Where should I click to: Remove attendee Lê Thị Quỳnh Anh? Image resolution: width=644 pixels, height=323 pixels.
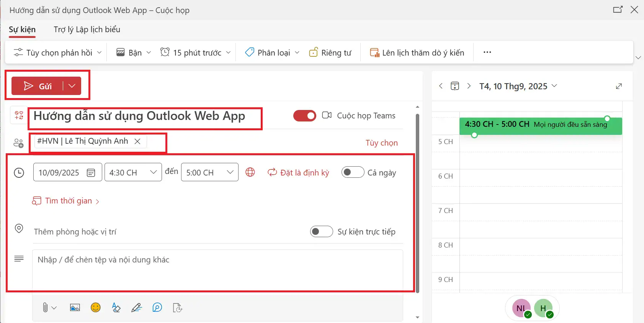[137, 141]
